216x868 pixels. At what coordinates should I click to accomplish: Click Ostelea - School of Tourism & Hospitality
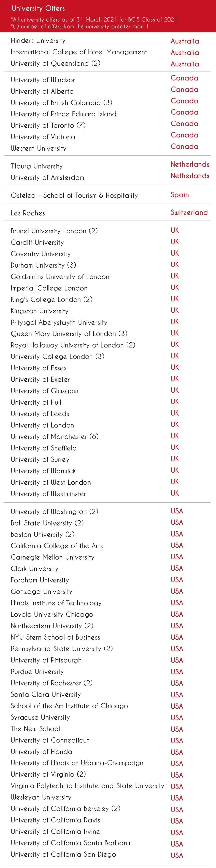pos(74,195)
